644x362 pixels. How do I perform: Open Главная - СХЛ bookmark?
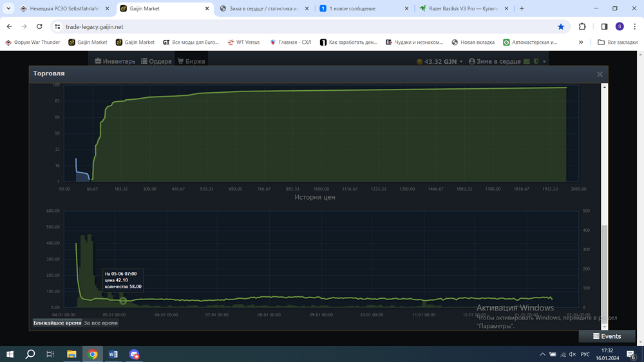point(291,43)
